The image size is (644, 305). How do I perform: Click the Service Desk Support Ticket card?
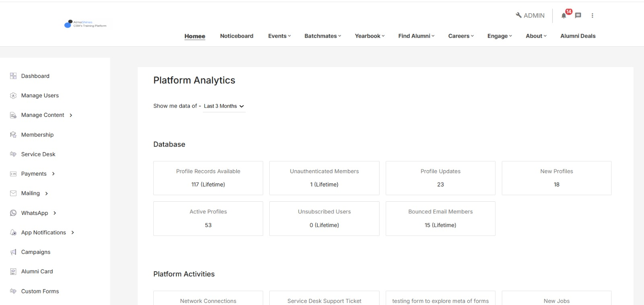point(324,298)
